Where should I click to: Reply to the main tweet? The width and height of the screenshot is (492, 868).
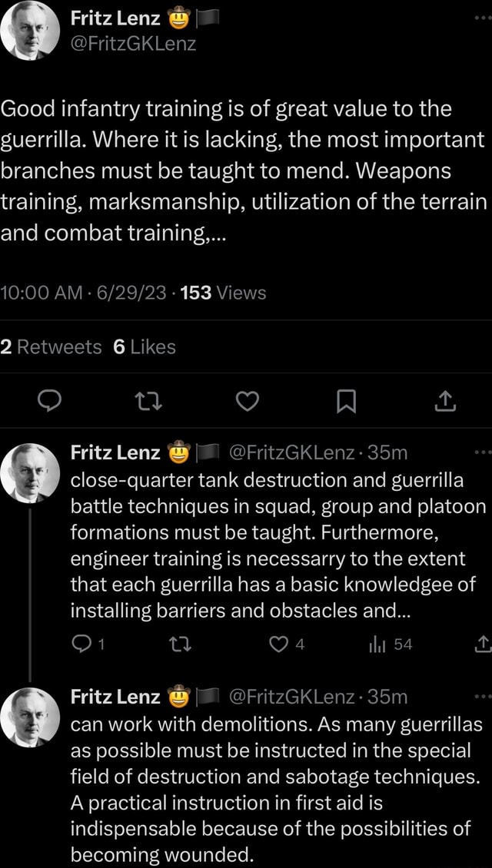pyautogui.click(x=50, y=401)
